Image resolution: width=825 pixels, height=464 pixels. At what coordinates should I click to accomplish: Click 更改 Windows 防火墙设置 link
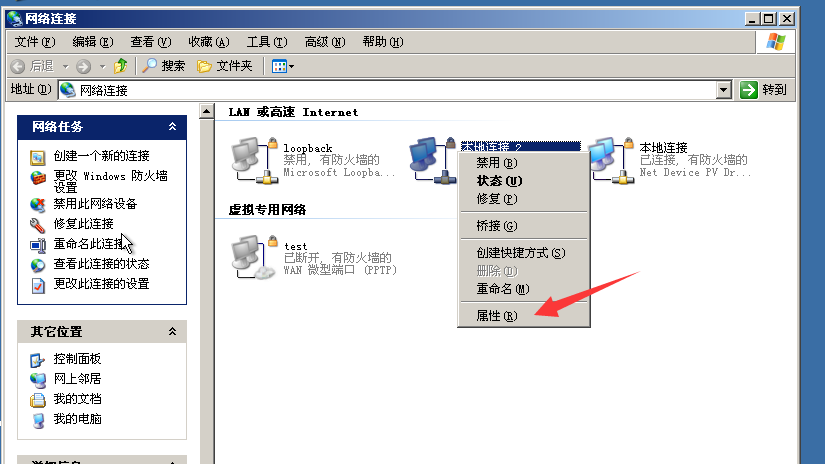(110, 181)
